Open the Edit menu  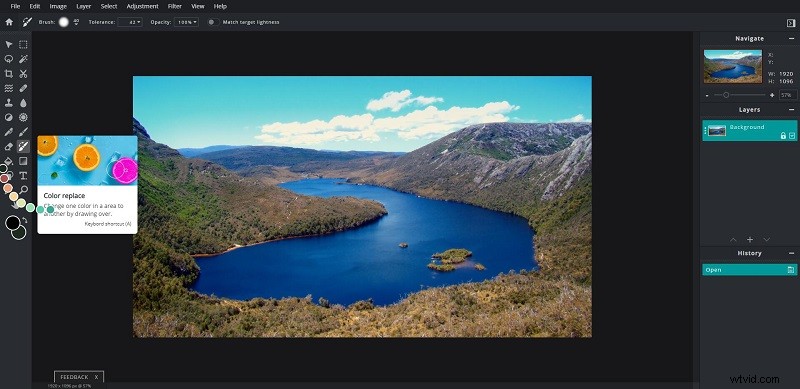coord(35,7)
